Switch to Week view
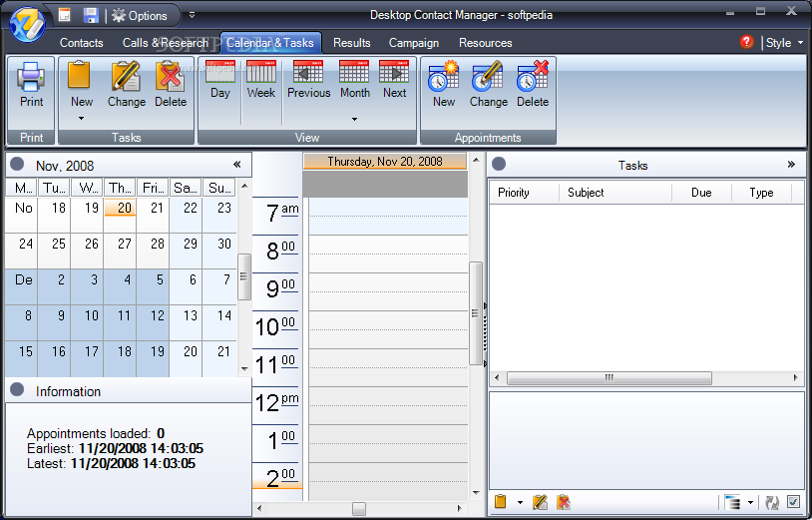Image resolution: width=812 pixels, height=520 pixels. (x=261, y=72)
